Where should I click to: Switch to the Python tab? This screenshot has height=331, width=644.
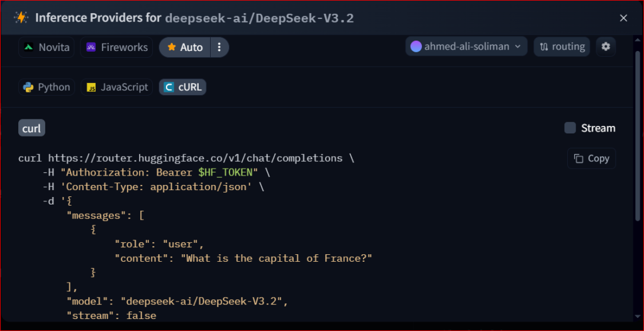pyautogui.click(x=47, y=87)
